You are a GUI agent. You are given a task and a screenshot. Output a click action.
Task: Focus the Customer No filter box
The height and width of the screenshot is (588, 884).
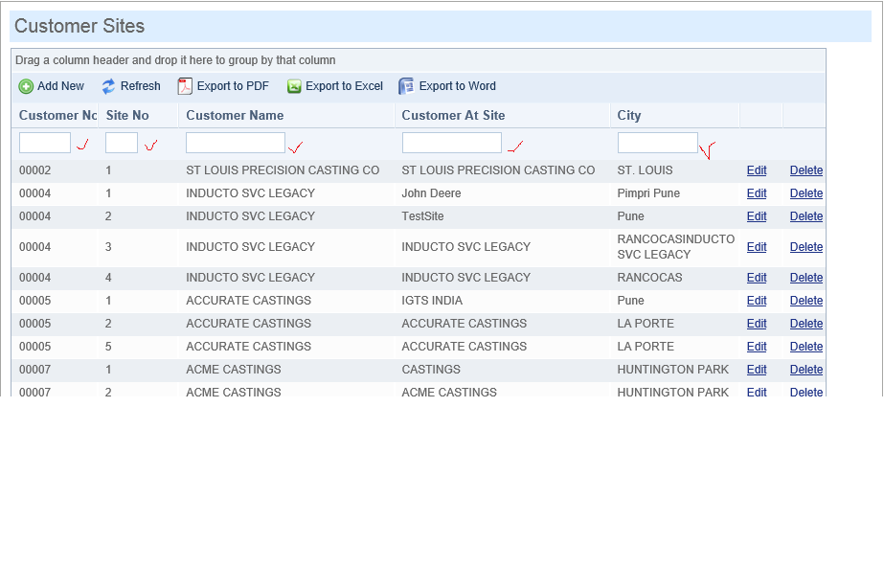pyautogui.click(x=45, y=143)
